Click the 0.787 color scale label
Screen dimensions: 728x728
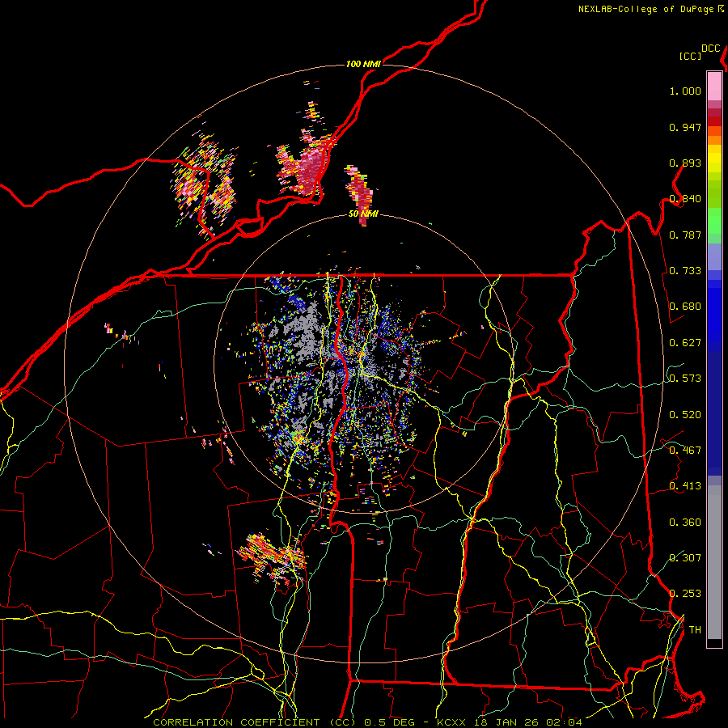tap(685, 235)
